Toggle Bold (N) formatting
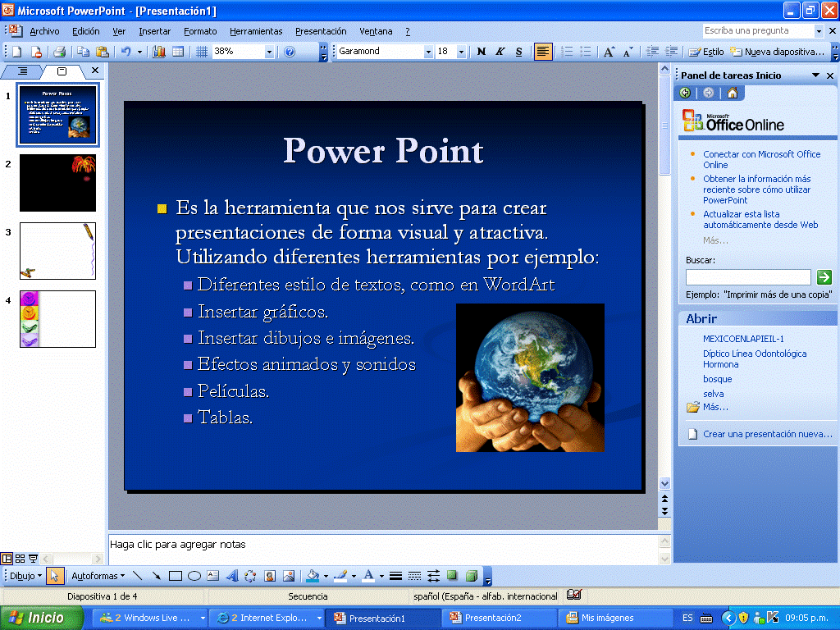This screenshot has height=630, width=840. coord(481,52)
